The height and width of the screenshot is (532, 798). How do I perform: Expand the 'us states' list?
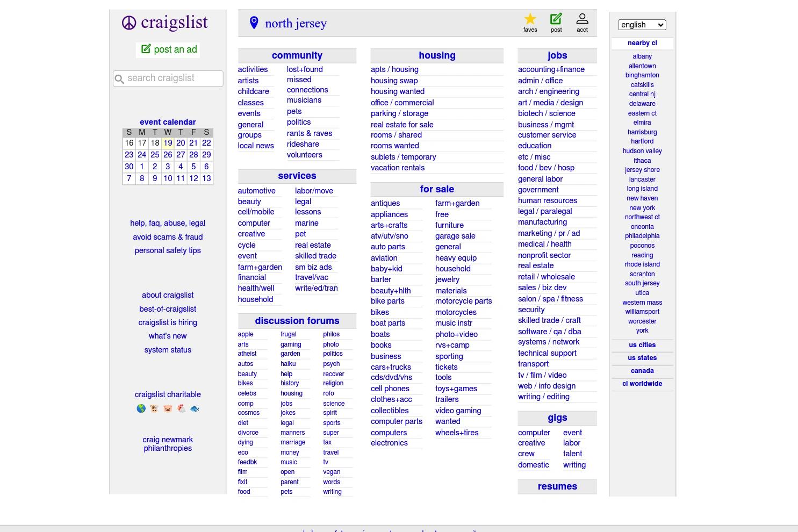(642, 358)
